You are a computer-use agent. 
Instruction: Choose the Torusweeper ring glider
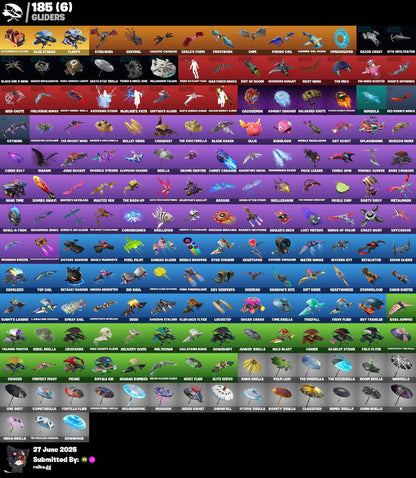coord(341,40)
